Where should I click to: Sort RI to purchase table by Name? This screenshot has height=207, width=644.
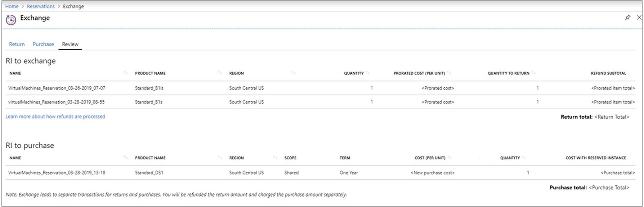[x=126, y=158]
